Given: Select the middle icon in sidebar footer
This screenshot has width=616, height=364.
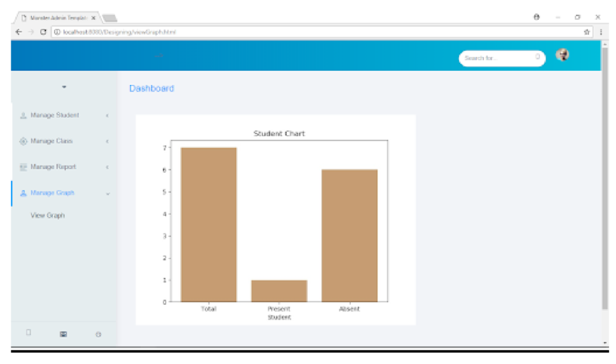Looking at the screenshot, I should pos(64,334).
